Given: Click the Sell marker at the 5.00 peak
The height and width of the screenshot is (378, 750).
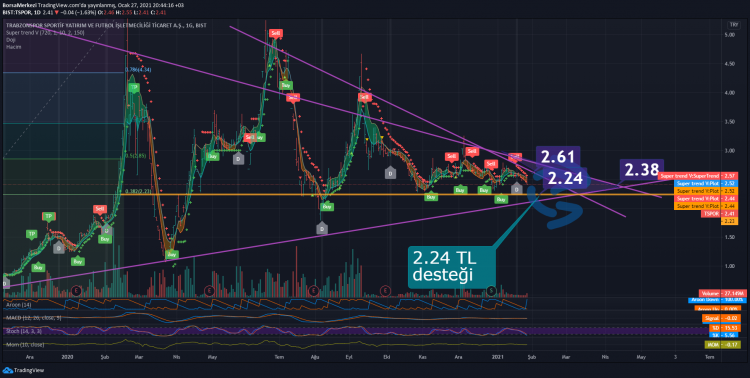Looking at the screenshot, I should (276, 33).
